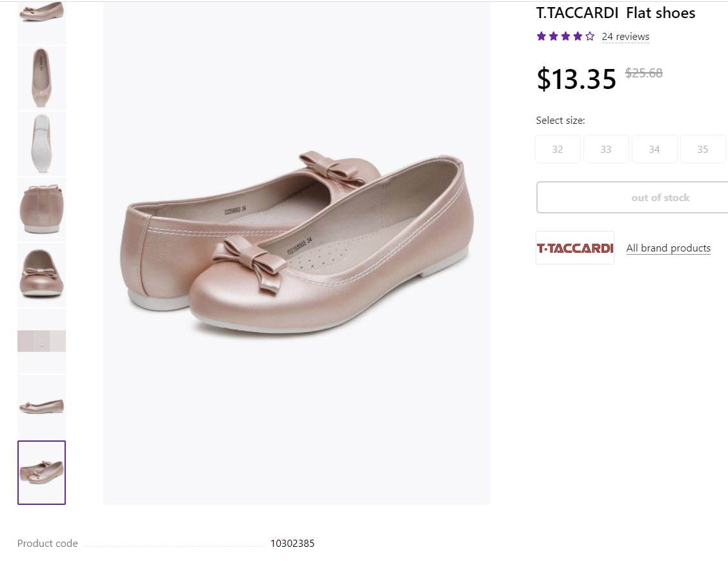View the heel back-view thumbnail
This screenshot has height=561, width=728.
pyautogui.click(x=41, y=209)
